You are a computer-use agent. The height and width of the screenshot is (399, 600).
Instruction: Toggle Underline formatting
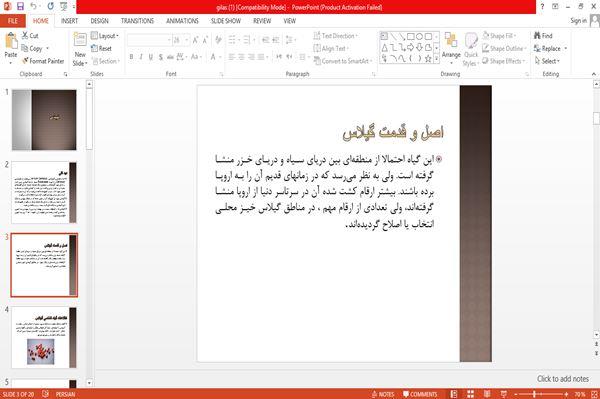[151, 57]
